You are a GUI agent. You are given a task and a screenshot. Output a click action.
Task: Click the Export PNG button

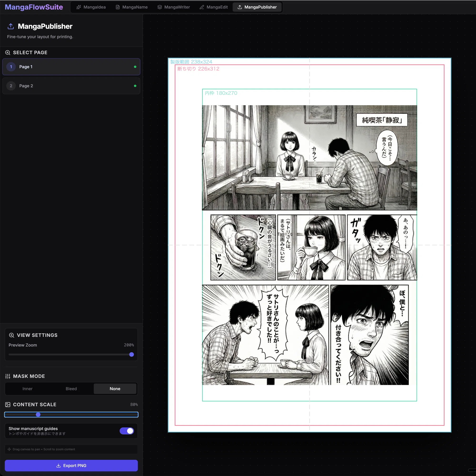(71, 466)
